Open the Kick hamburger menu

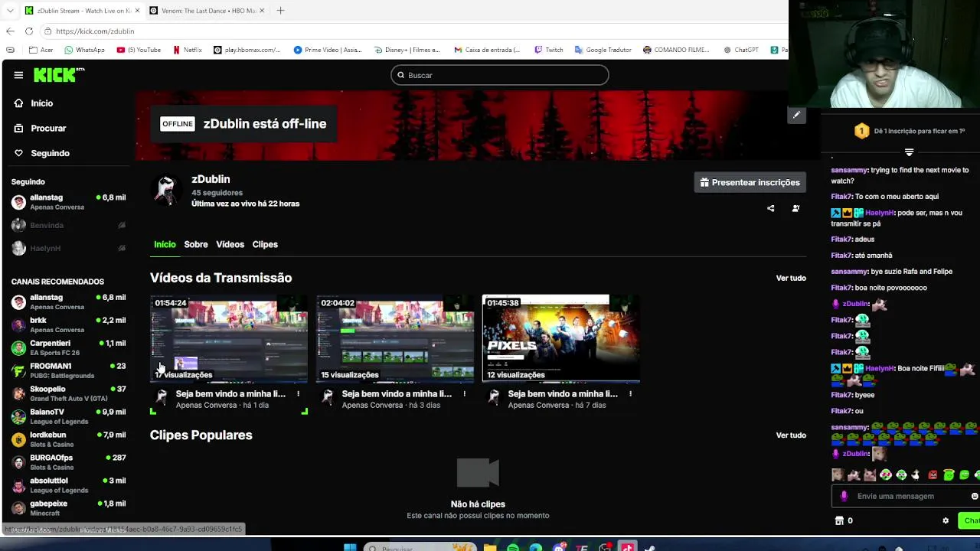point(18,75)
